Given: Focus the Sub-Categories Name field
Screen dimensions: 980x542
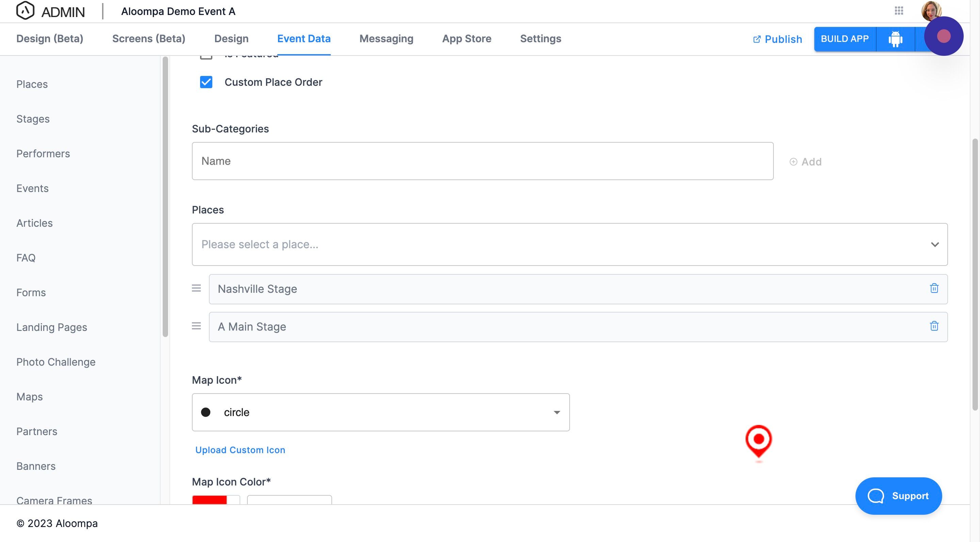Looking at the screenshot, I should [483, 161].
